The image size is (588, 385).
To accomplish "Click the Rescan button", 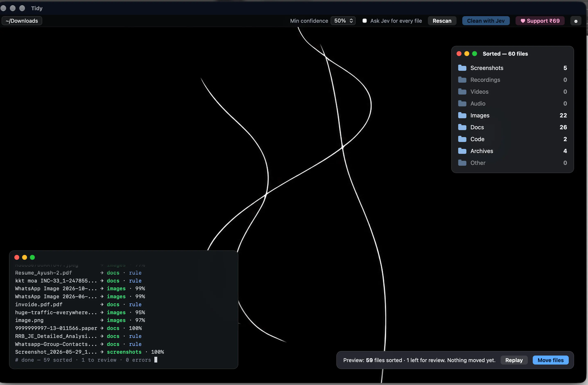I will tap(442, 21).
